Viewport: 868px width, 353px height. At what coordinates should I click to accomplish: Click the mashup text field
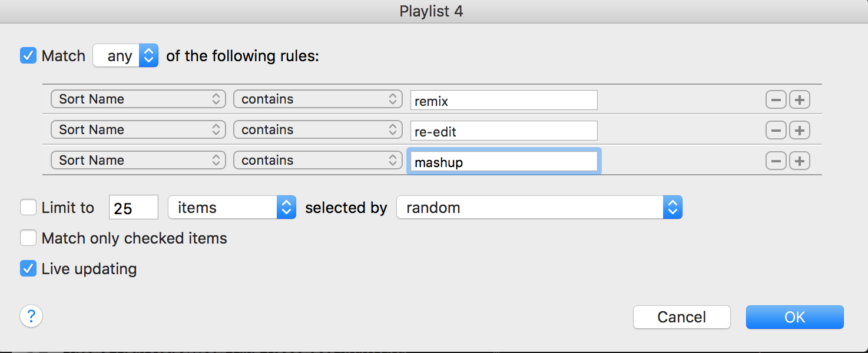click(504, 162)
